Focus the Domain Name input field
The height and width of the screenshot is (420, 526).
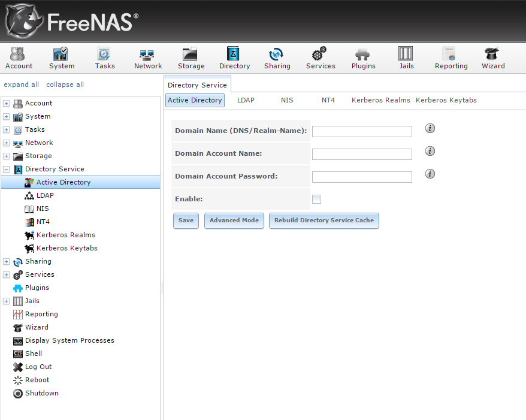[362, 131]
